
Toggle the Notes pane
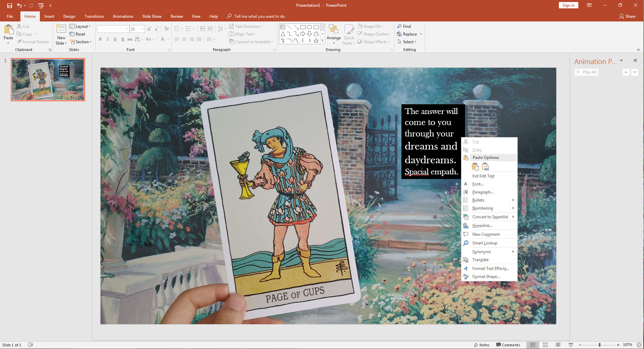click(481, 345)
